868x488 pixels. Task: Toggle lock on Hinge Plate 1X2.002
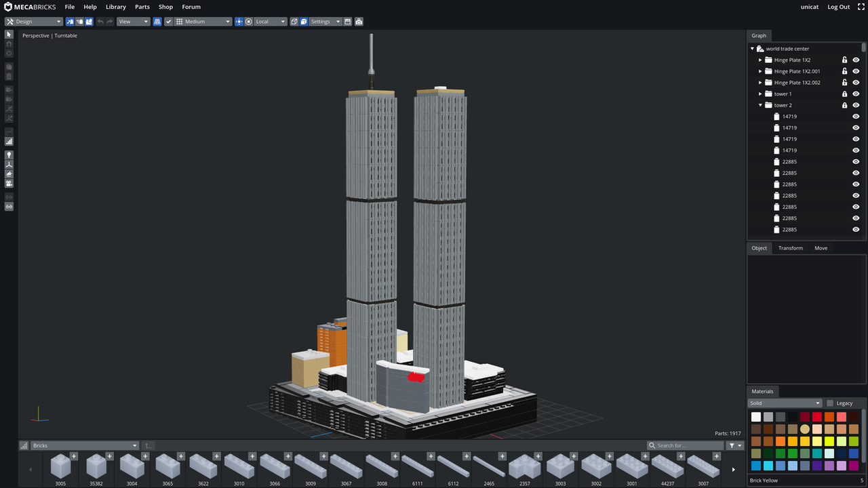point(844,83)
